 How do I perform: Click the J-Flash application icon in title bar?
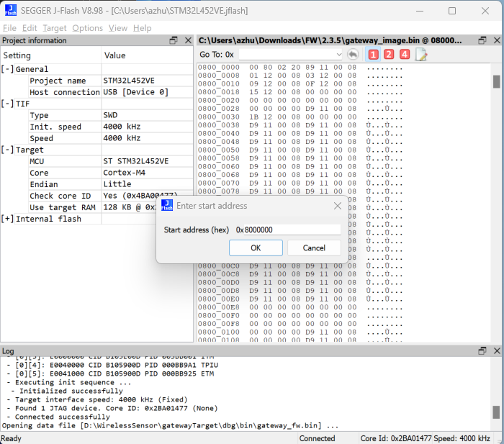pos(11,10)
